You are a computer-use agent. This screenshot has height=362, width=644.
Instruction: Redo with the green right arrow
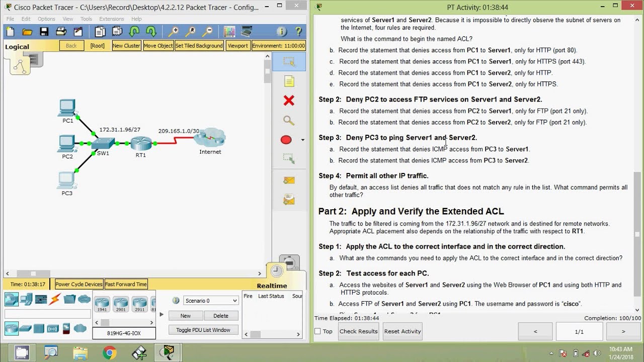tap(151, 32)
